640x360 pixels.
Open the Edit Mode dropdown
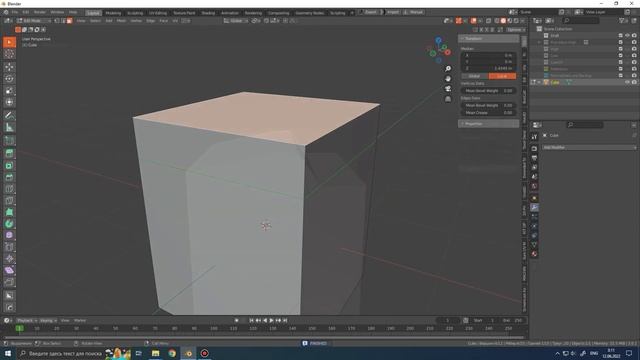click(x=33, y=20)
